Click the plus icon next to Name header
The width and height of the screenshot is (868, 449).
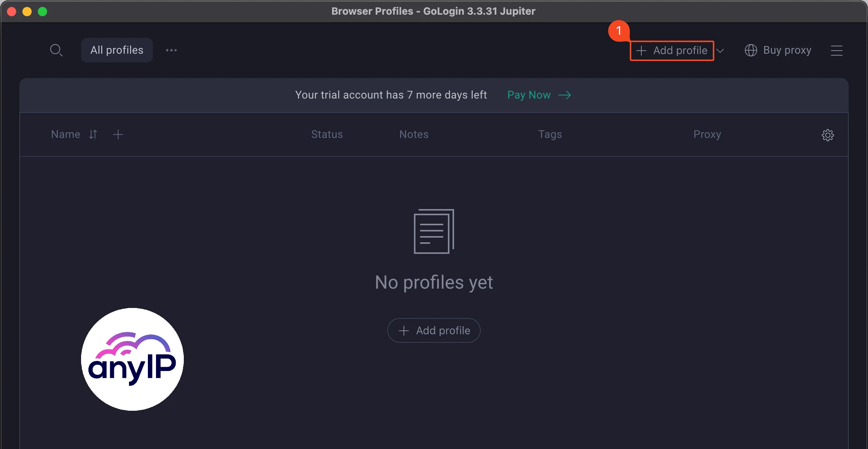tap(117, 134)
